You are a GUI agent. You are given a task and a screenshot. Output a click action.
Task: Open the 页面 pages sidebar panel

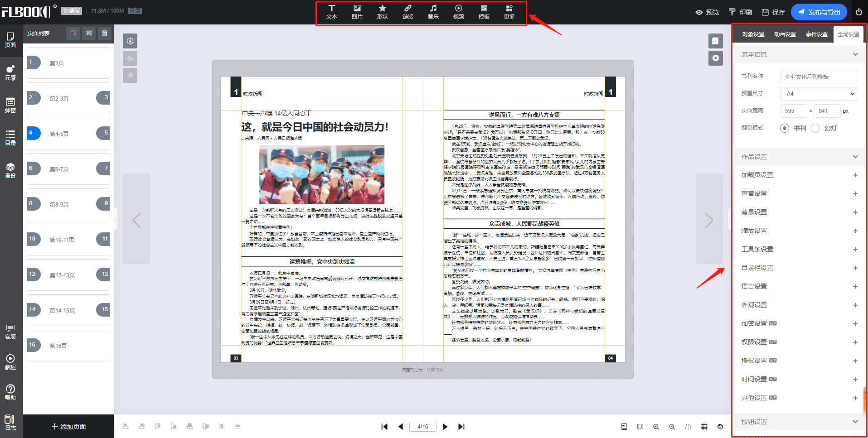coord(10,40)
